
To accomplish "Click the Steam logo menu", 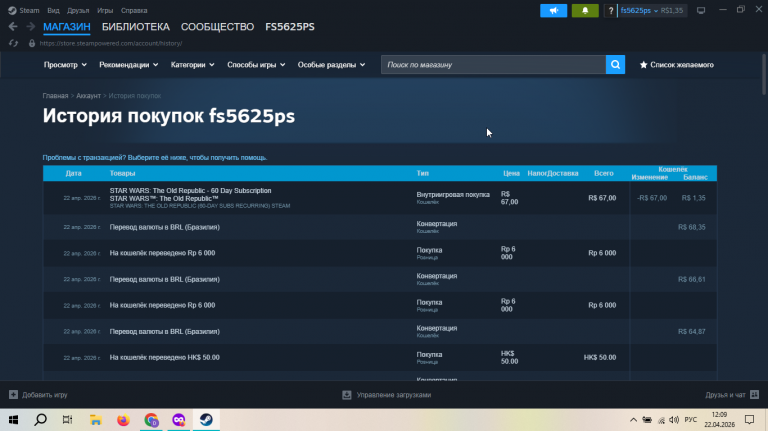I will [12, 10].
